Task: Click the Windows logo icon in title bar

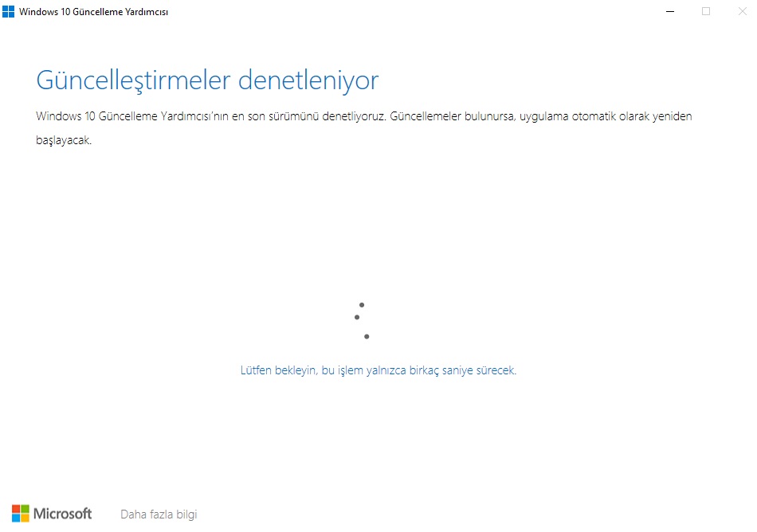Action: [x=8, y=12]
